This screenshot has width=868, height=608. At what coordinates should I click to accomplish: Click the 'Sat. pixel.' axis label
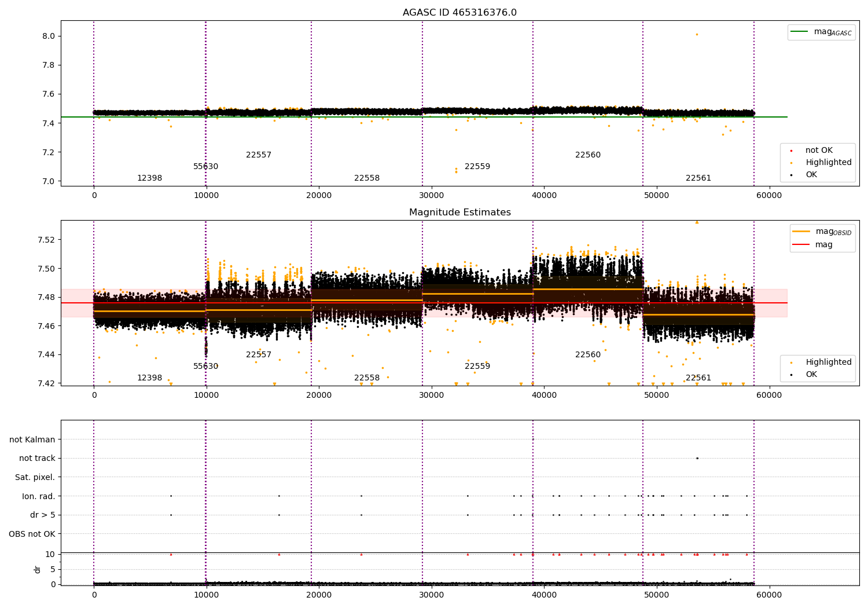pyautogui.click(x=35, y=478)
